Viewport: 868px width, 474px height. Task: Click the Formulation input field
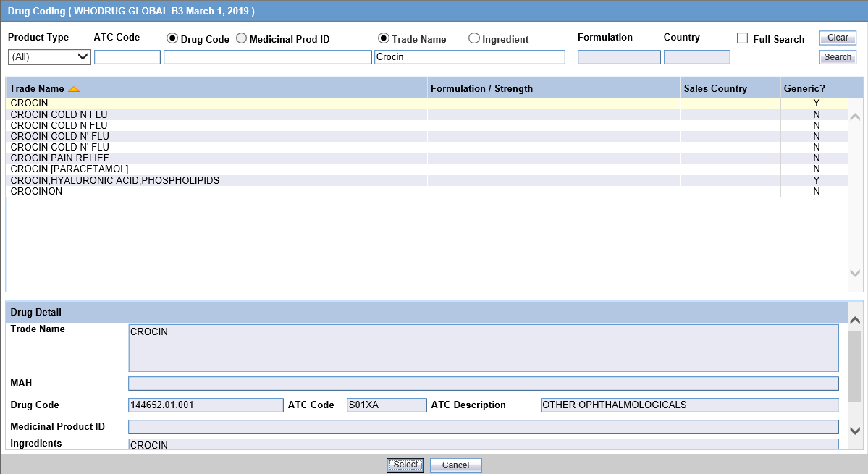618,56
